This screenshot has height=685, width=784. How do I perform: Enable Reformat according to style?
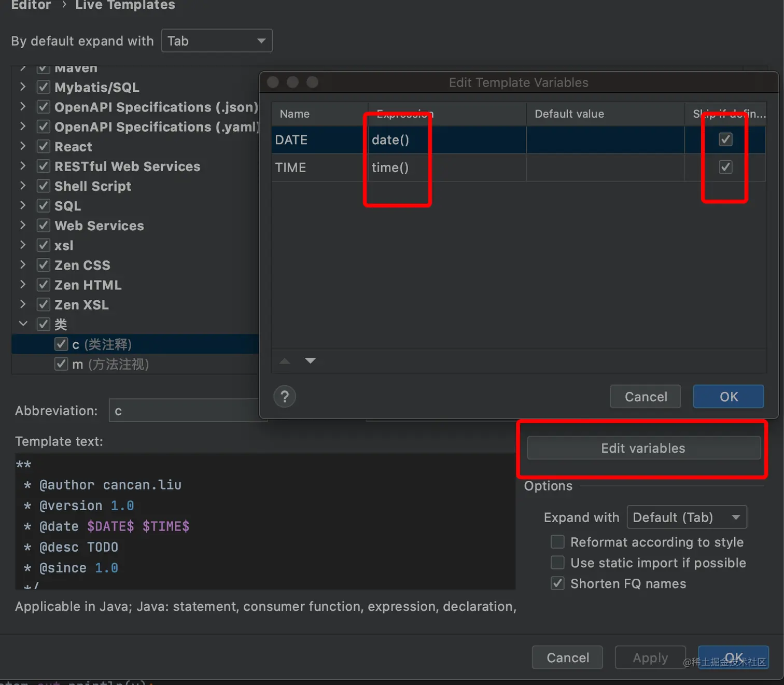point(557,542)
